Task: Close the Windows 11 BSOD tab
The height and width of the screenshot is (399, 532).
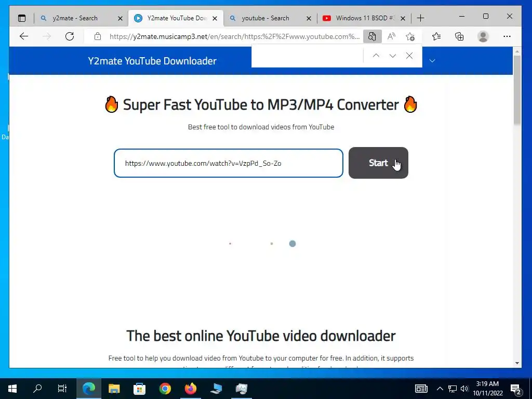Action: pyautogui.click(x=403, y=18)
